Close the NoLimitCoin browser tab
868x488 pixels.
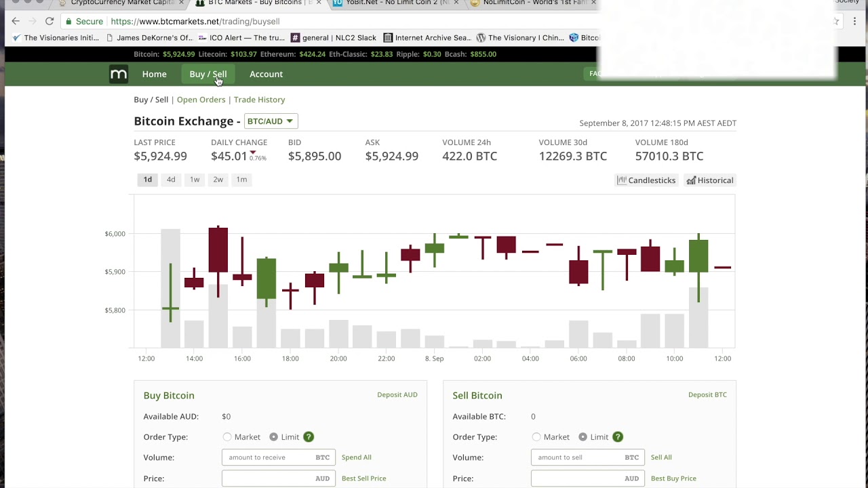tap(593, 3)
